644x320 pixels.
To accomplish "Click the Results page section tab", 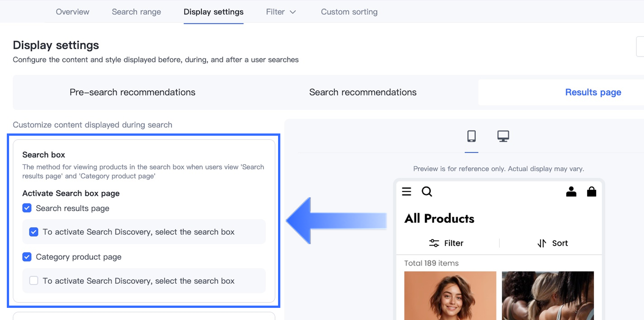I will click(593, 92).
